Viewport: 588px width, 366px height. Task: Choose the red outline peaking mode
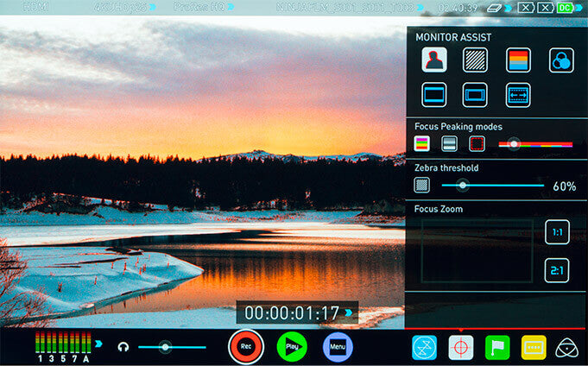476,144
